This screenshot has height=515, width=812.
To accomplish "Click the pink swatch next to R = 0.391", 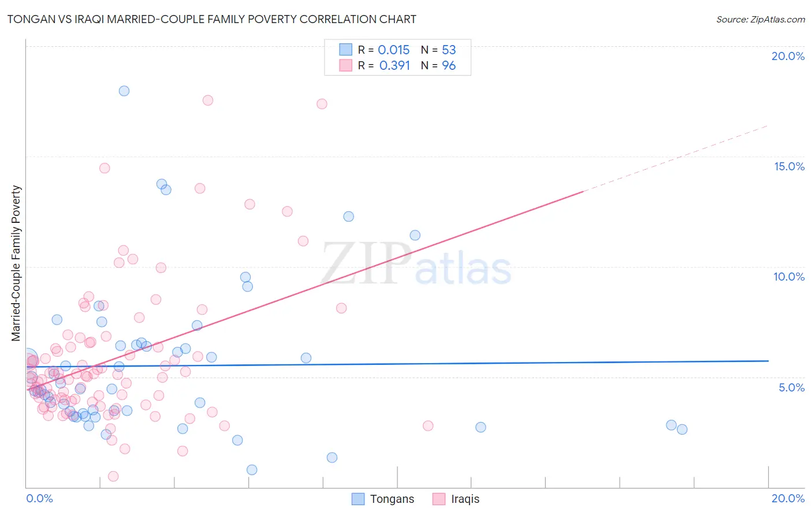I will pyautogui.click(x=345, y=65).
